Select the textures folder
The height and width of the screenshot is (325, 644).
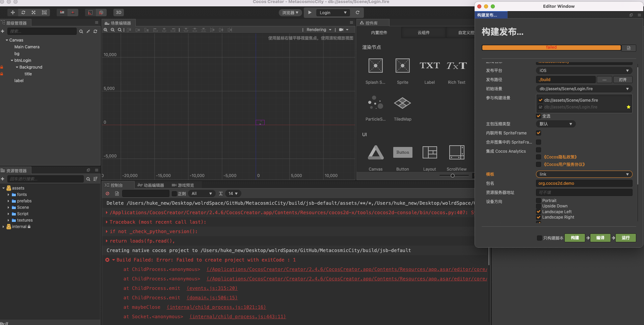click(x=25, y=220)
